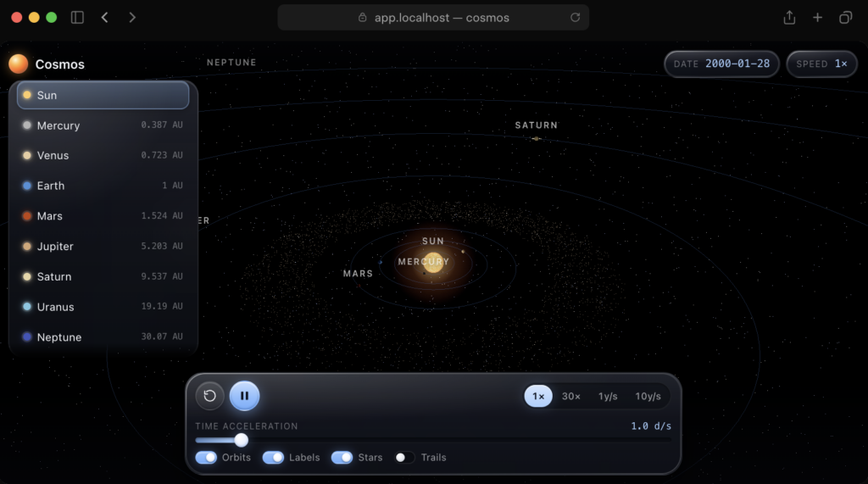This screenshot has height=484, width=868.
Task: Select the 1× speed preset
Action: 538,396
